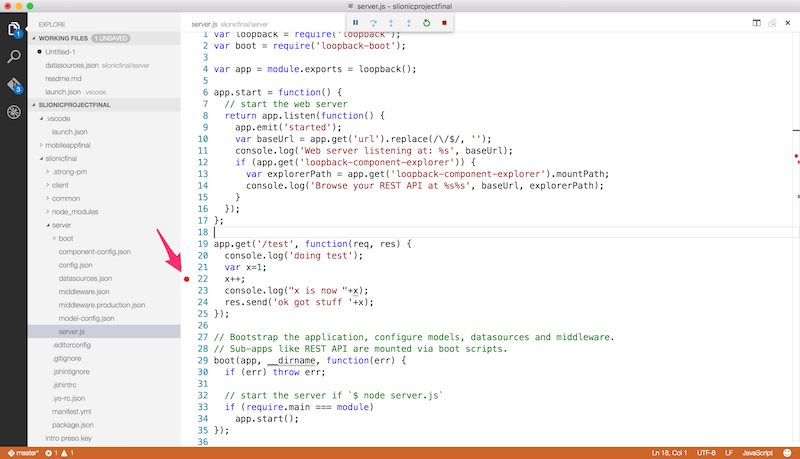The width and height of the screenshot is (800, 459).
Task: Collapse the server folder
Action: pyautogui.click(x=48, y=225)
